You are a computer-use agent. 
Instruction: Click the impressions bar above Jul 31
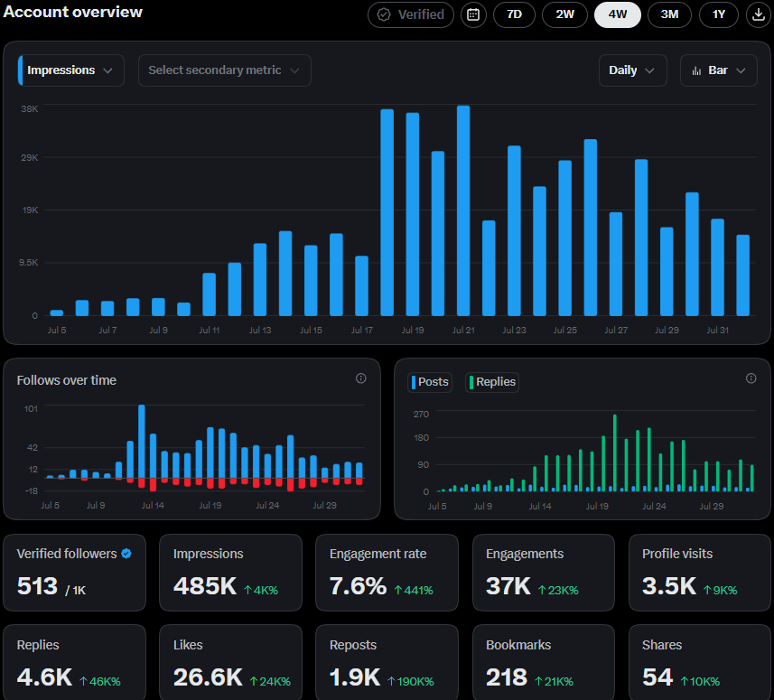[717, 267]
